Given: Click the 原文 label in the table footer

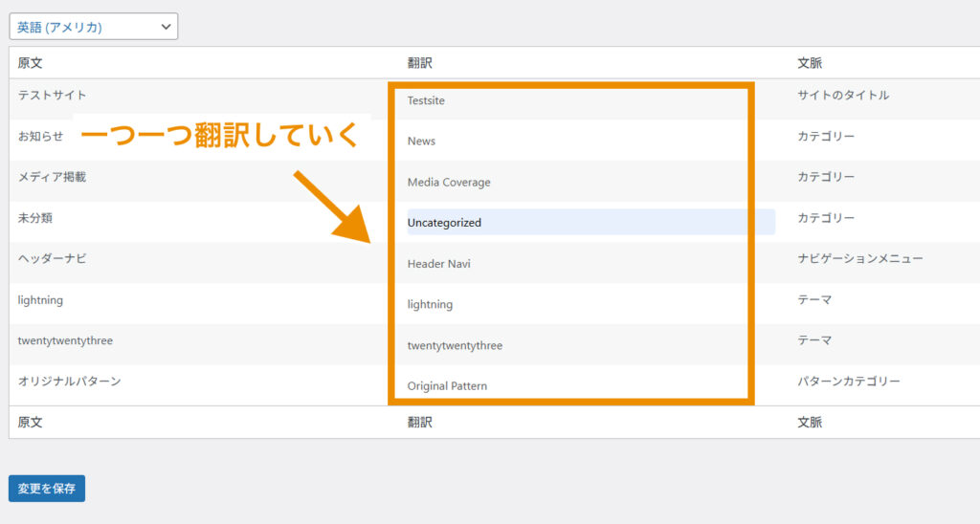Looking at the screenshot, I should (30, 422).
